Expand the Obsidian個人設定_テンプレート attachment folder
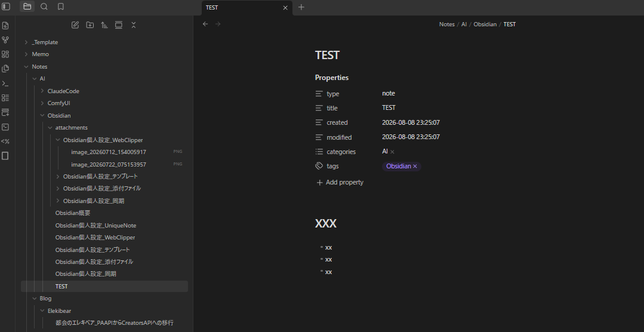Viewport: 644px width, 332px height. pyautogui.click(x=58, y=176)
